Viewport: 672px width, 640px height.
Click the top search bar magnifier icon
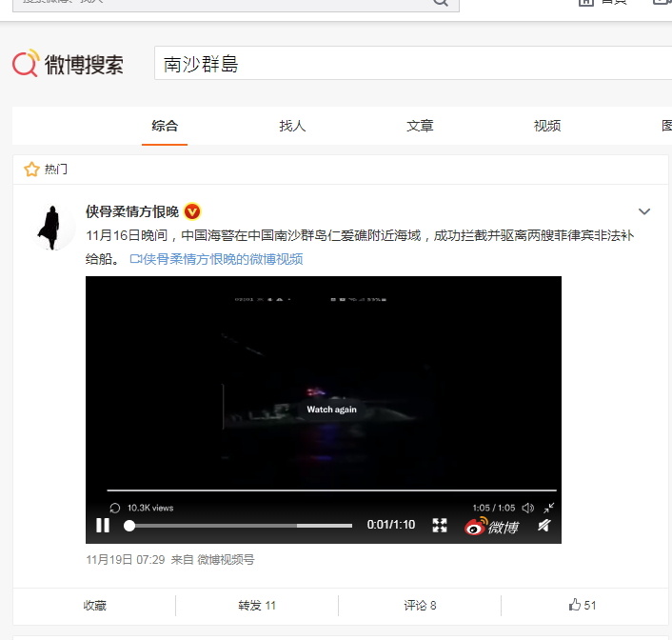(440, 3)
